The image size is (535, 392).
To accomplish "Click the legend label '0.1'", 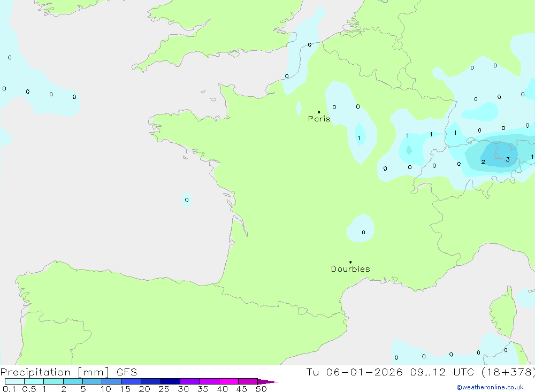I will click(x=9, y=389).
